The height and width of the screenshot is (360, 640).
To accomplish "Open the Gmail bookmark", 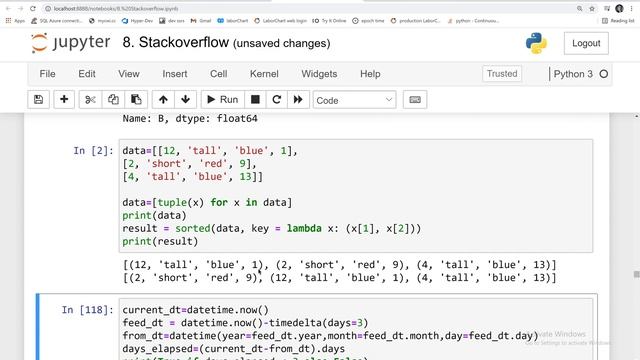I will click(201, 21).
